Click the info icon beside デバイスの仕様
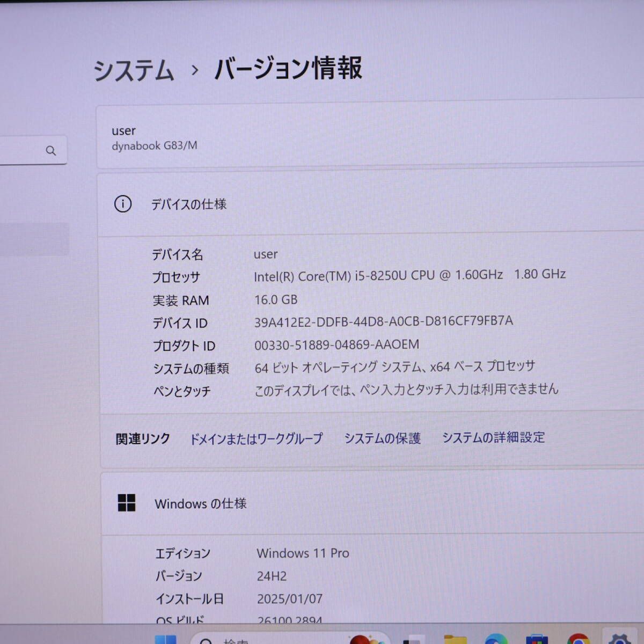 (x=123, y=204)
